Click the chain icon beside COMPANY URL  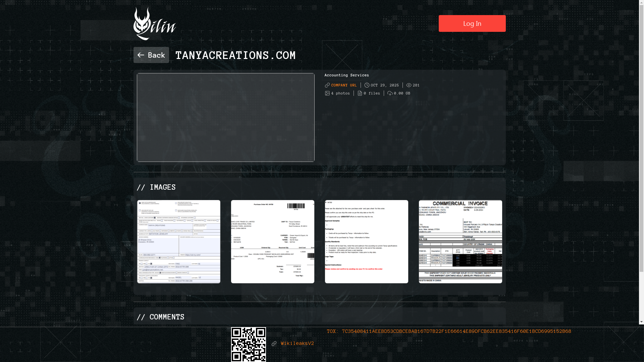coord(327,85)
